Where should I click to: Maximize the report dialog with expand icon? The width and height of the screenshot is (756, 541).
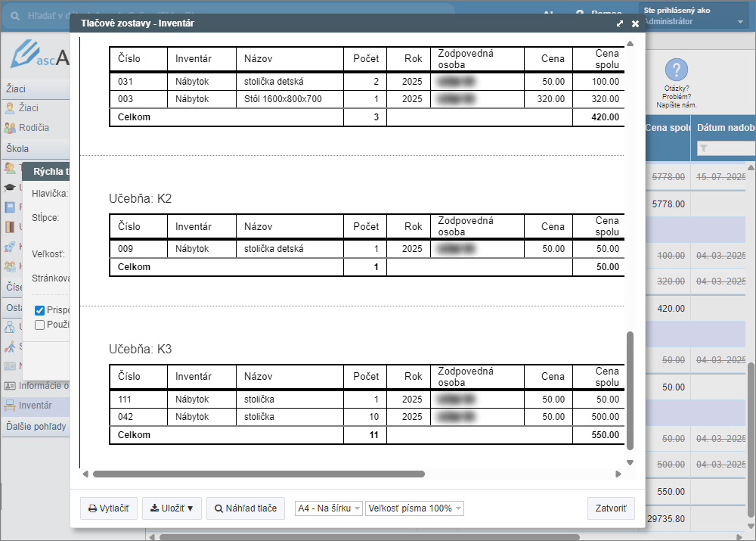click(x=620, y=23)
